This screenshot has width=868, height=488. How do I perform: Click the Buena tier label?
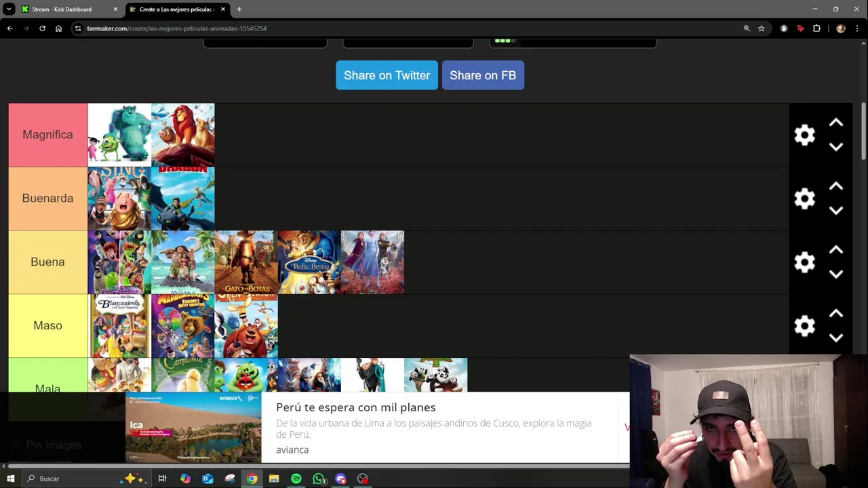(47, 262)
